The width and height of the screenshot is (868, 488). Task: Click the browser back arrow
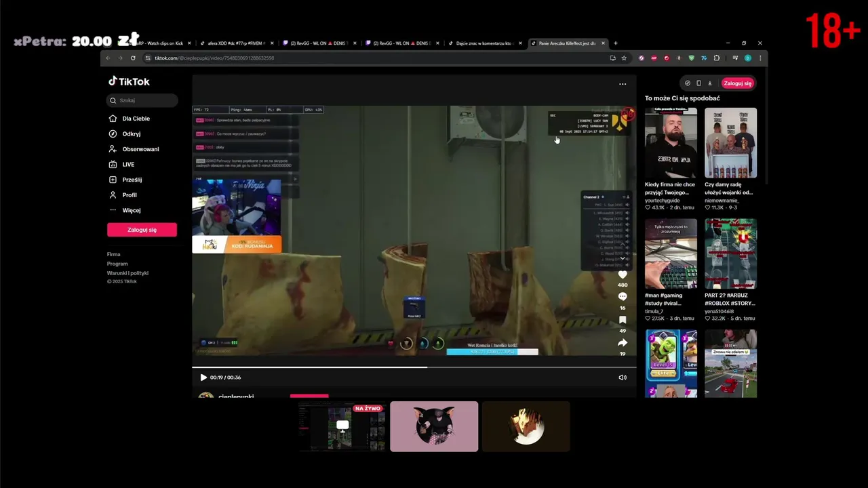[108, 58]
